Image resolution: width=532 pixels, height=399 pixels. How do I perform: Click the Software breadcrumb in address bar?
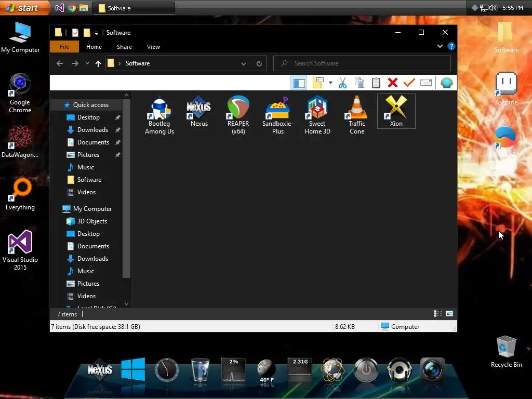(x=137, y=63)
